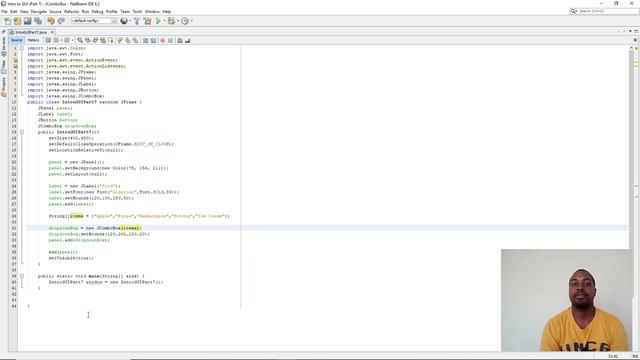Jump to the last edit location
Viewport: 640px width, 360px height.
48,40
